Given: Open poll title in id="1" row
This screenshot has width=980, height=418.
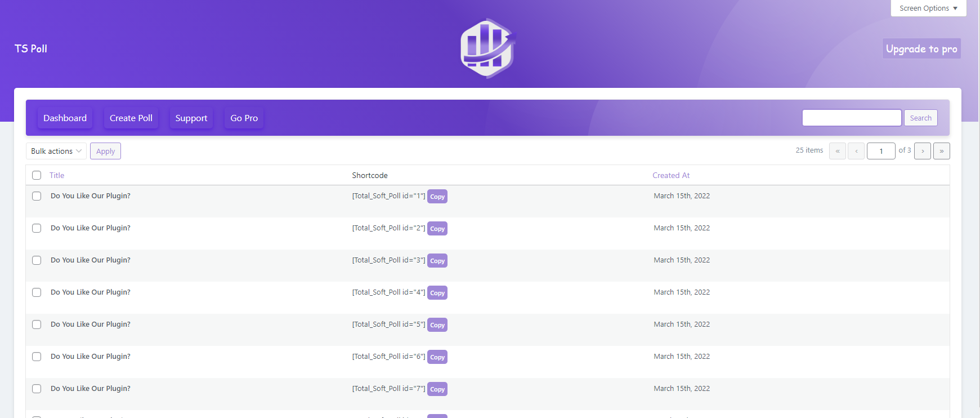Looking at the screenshot, I should [x=91, y=196].
